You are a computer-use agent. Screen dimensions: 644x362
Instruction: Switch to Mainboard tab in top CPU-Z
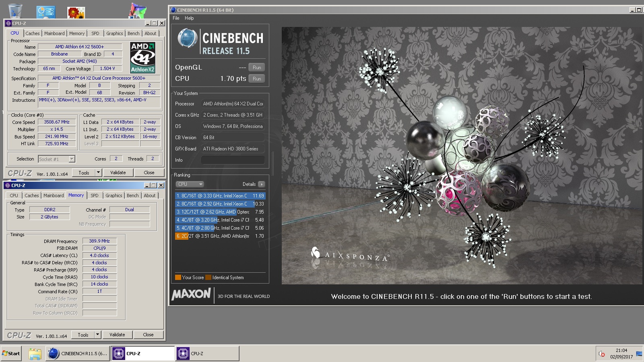54,33
